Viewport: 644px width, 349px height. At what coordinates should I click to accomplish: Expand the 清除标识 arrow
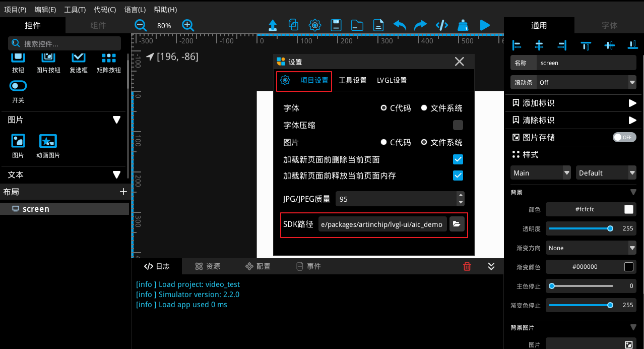click(x=632, y=120)
